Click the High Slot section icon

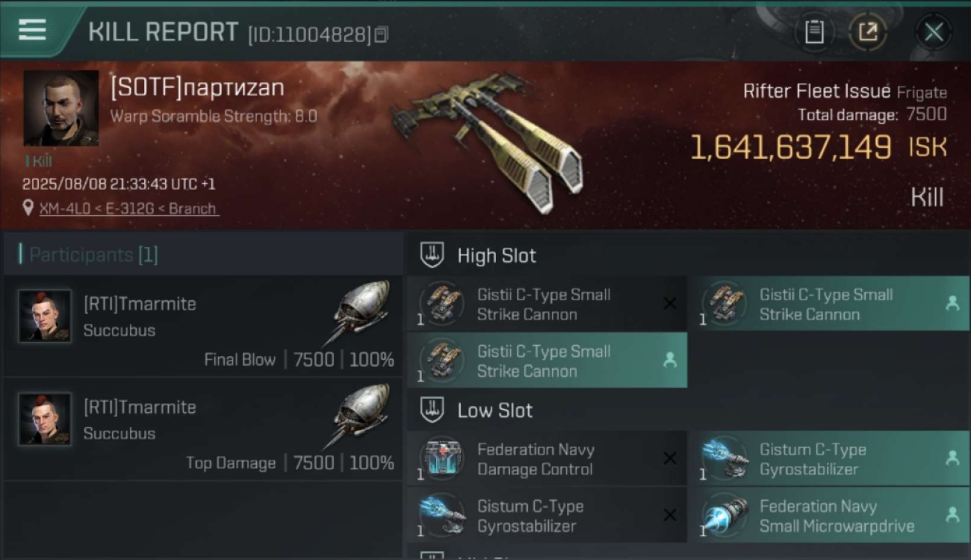point(432,255)
